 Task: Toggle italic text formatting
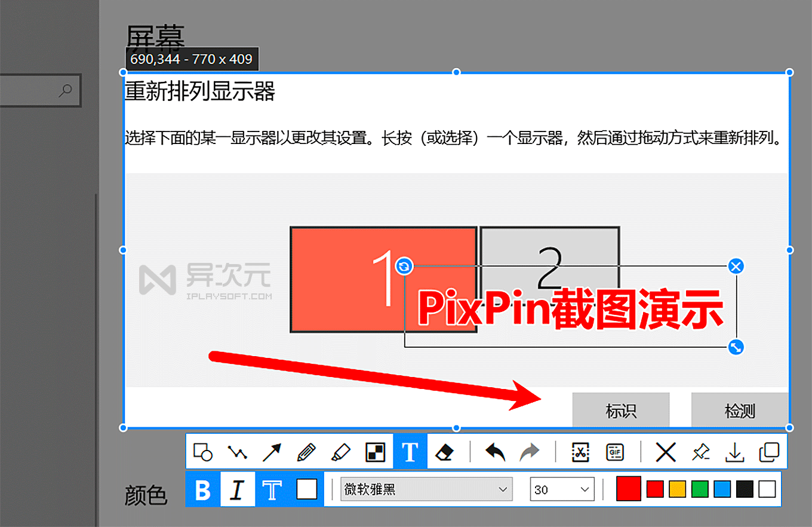tap(238, 489)
